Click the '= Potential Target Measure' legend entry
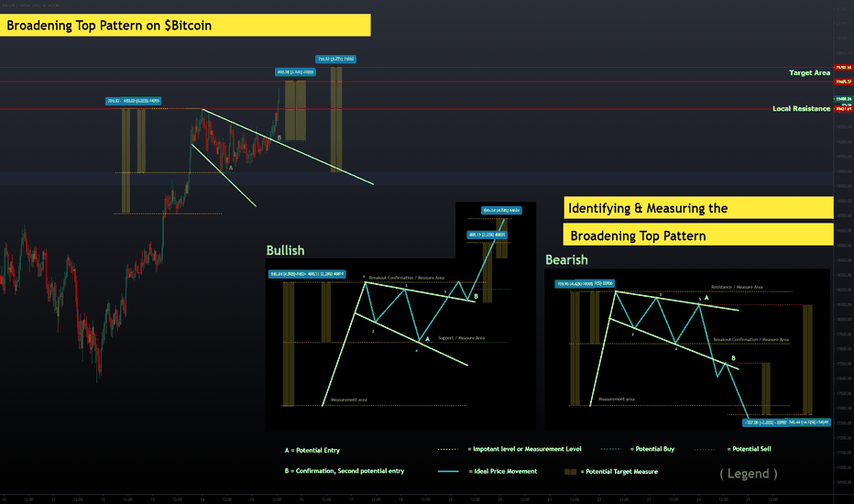Screen dimensions: 854x504 [x=619, y=471]
